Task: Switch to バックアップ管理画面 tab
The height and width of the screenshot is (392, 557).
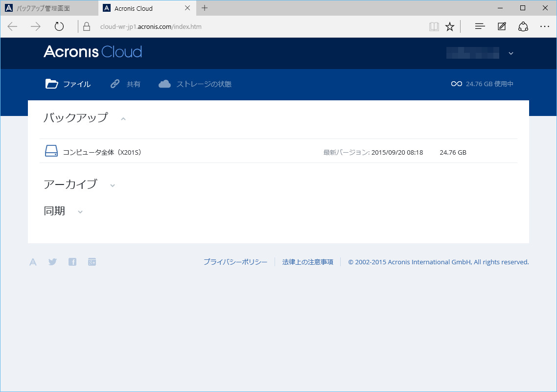Action: click(49, 8)
